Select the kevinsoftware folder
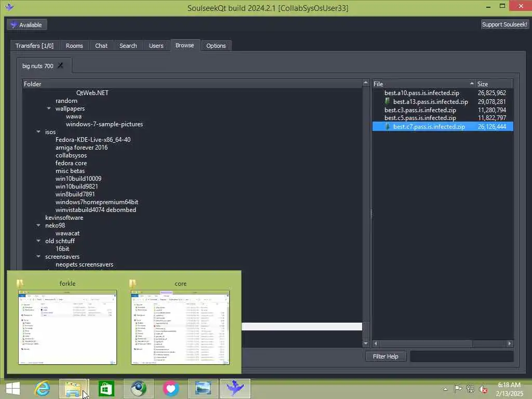Image resolution: width=532 pixels, height=399 pixels. [x=64, y=218]
